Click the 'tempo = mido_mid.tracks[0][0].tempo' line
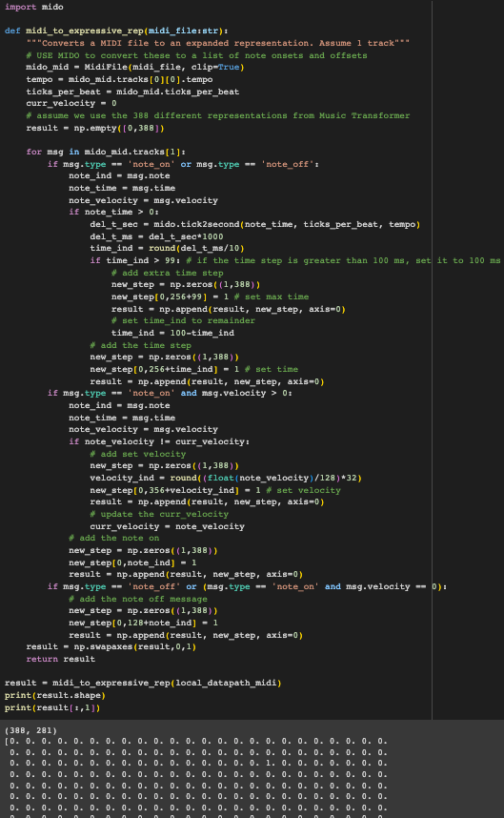 click(119, 79)
